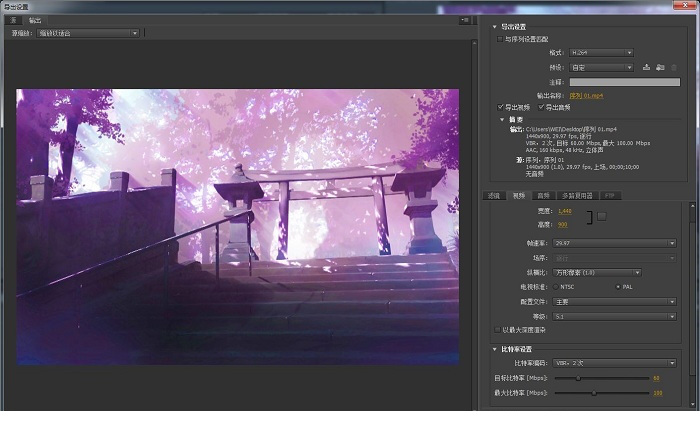Viewport: 700px width, 427px height.
Task: Toggle the 导出视频 checkbox
Action: [x=500, y=107]
